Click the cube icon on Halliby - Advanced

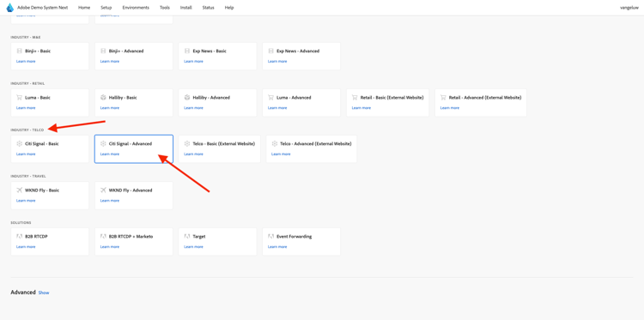click(187, 98)
